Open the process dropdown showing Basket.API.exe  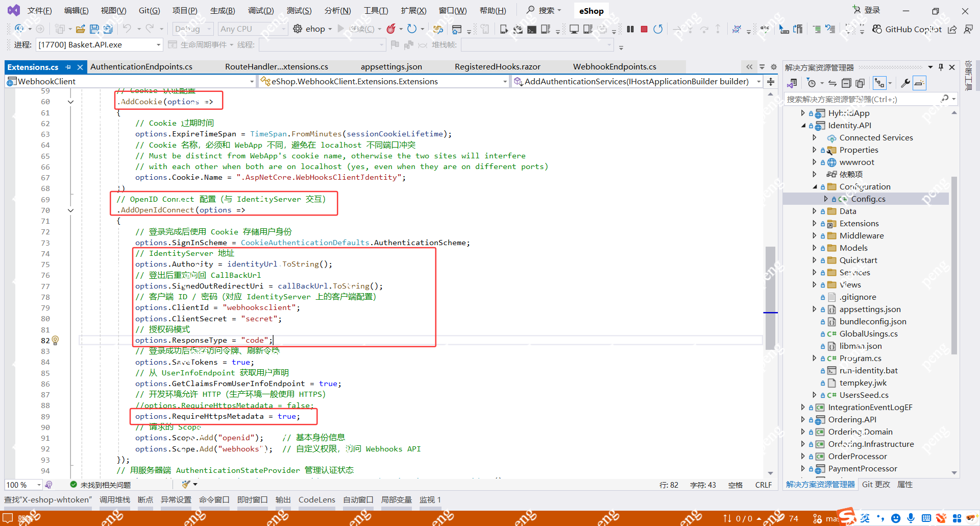(100, 45)
